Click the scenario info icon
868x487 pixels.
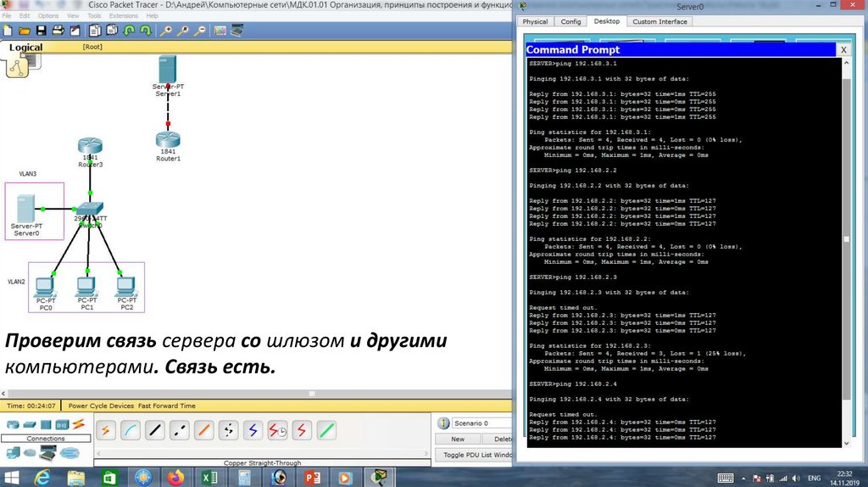click(443, 423)
